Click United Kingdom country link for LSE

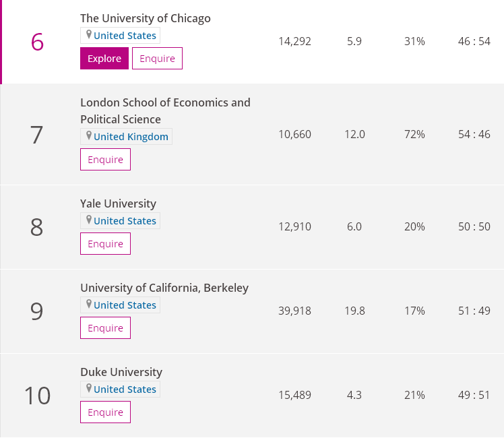pyautogui.click(x=131, y=137)
